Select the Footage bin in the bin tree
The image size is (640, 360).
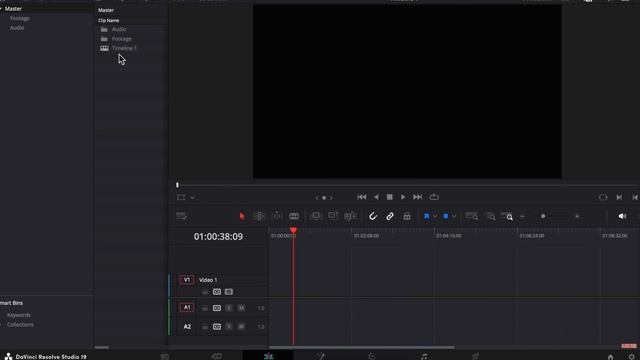[20, 18]
